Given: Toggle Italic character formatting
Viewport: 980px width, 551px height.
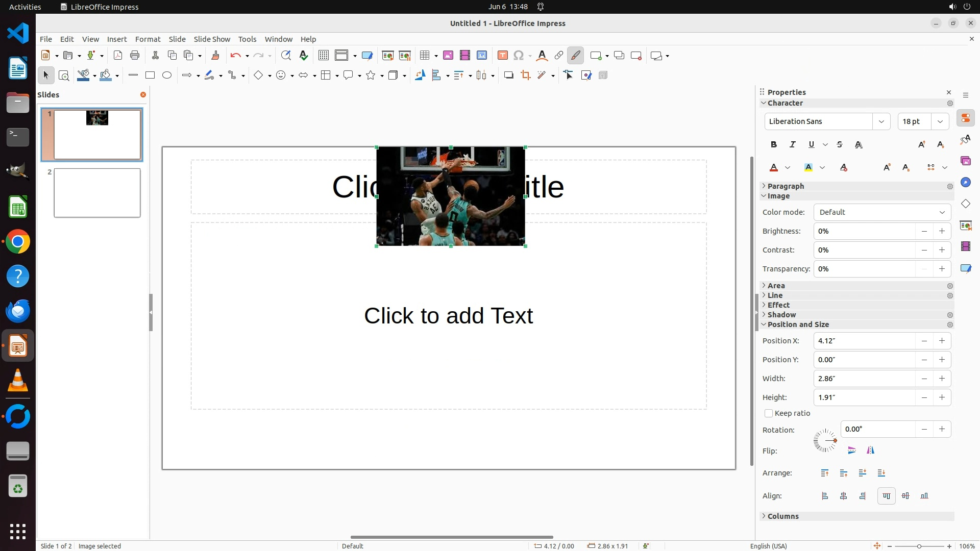Looking at the screenshot, I should coord(793,144).
